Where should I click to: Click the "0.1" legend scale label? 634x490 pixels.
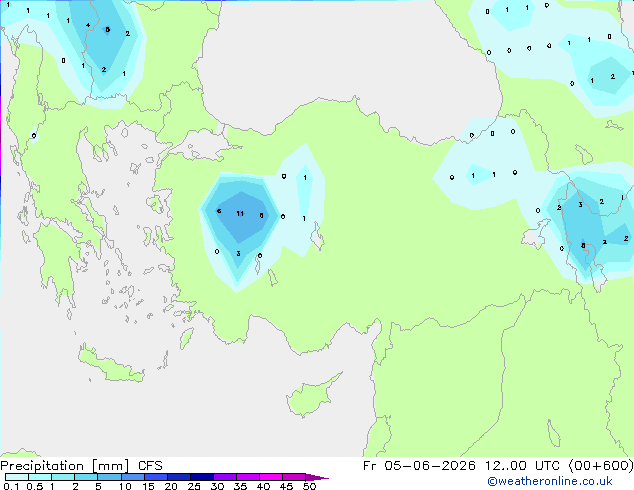[11, 486]
